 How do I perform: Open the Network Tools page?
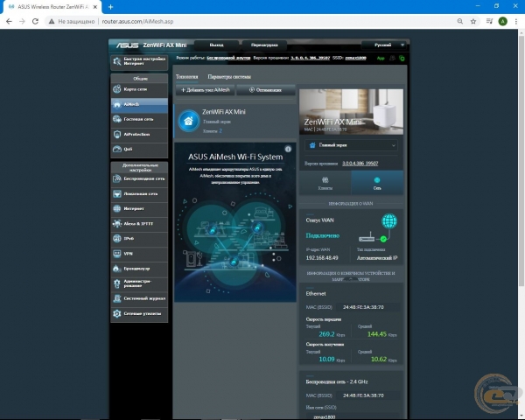[x=139, y=314]
